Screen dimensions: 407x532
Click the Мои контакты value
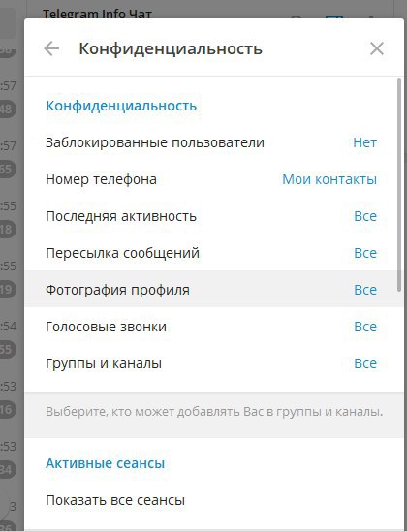[329, 179]
